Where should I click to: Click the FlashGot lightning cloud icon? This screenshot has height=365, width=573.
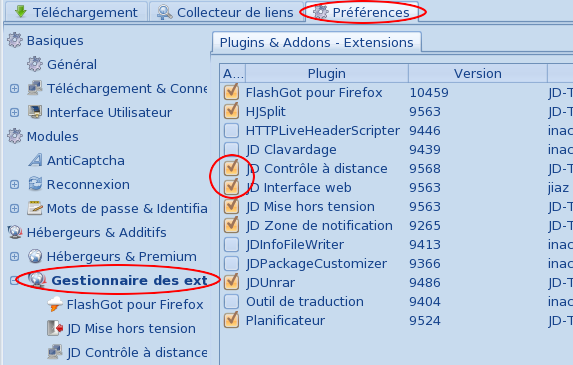tap(55, 304)
